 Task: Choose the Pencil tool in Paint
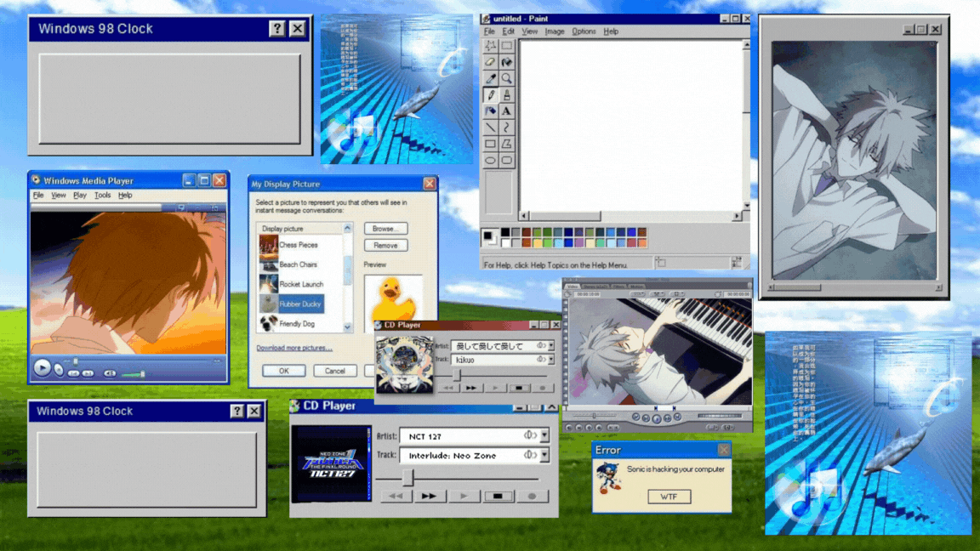pos(491,94)
